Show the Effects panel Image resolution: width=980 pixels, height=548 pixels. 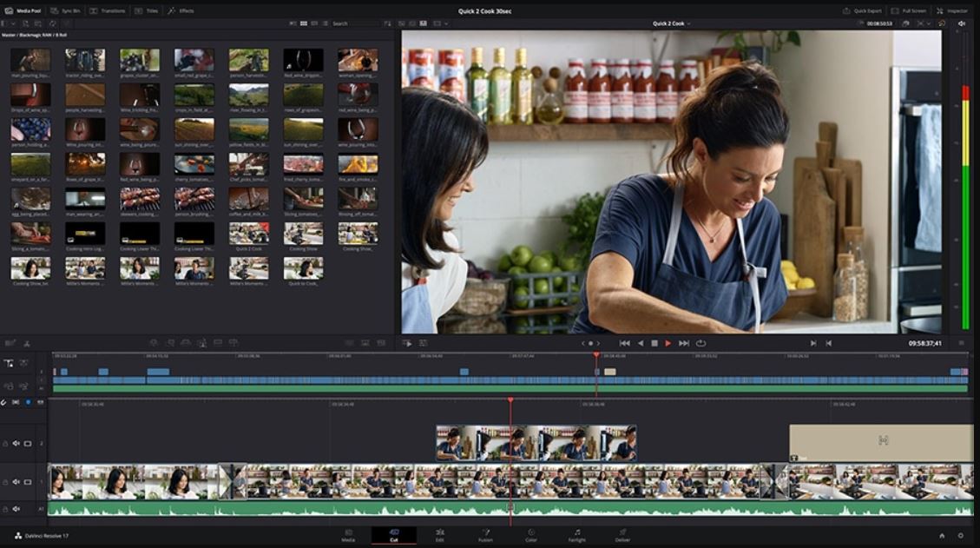point(181,10)
